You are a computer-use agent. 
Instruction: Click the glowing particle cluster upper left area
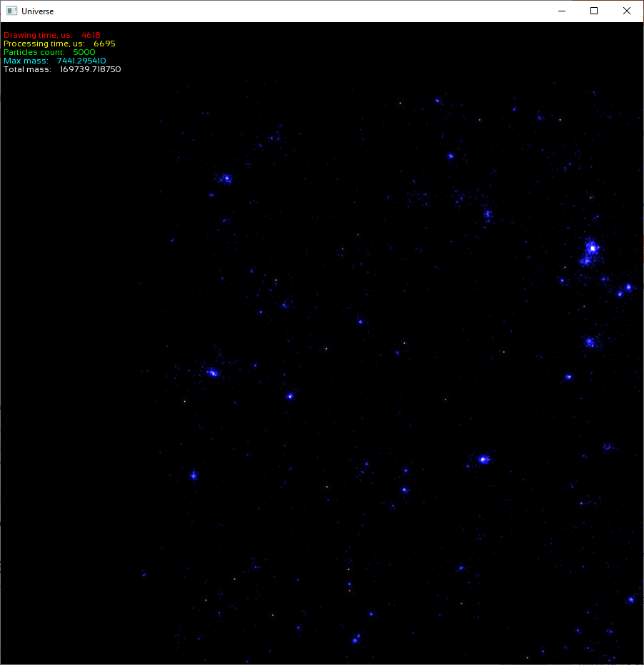(226, 178)
